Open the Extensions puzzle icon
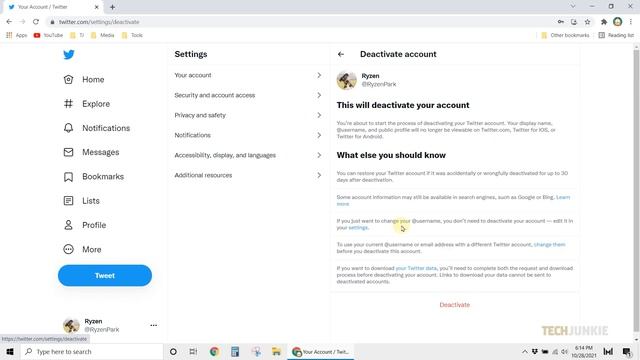 pos(604,22)
